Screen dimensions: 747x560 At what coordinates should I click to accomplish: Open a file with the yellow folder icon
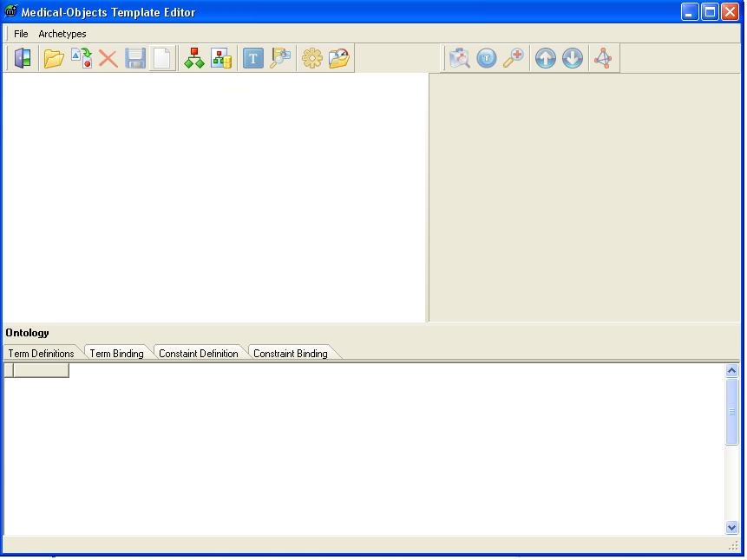[54, 59]
